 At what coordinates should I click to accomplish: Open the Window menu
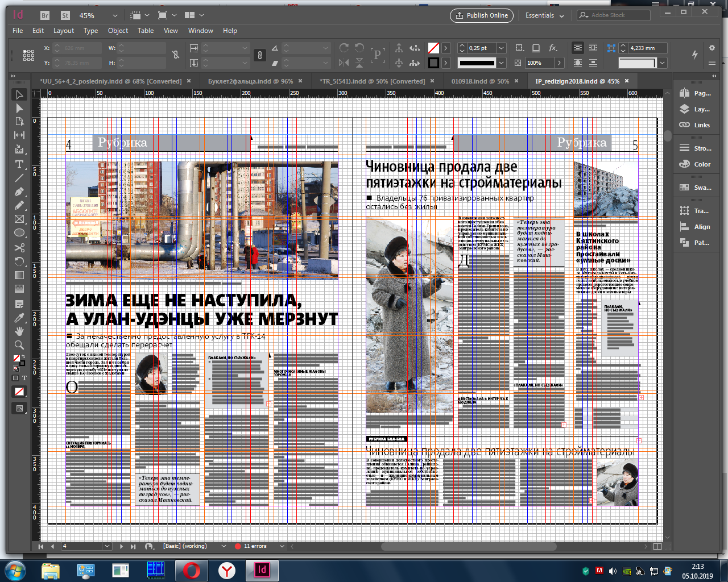coord(200,31)
